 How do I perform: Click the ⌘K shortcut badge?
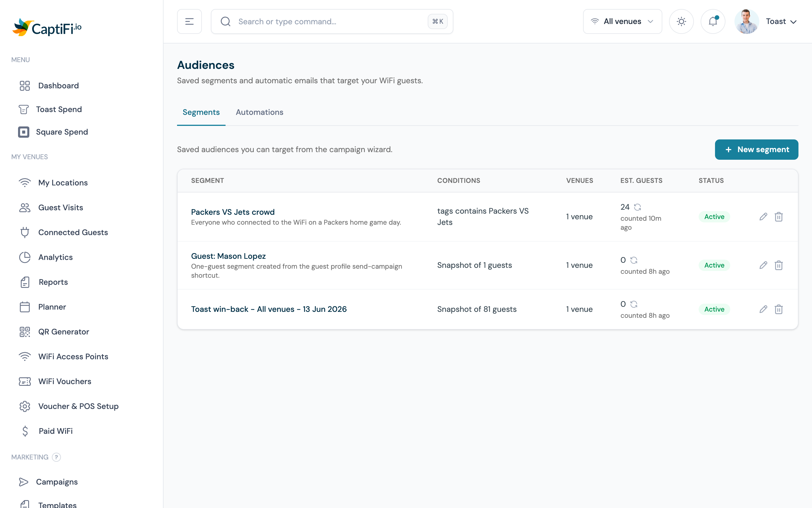[438, 21]
